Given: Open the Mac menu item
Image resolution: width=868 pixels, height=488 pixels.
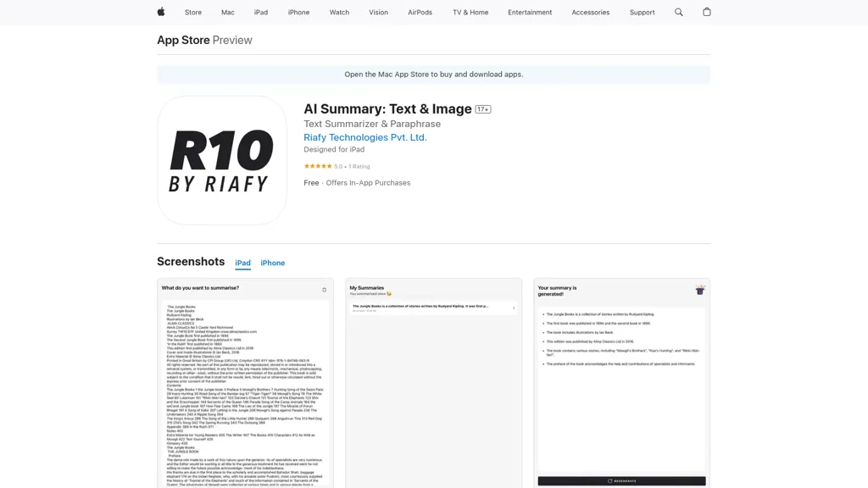Looking at the screenshot, I should [x=227, y=12].
